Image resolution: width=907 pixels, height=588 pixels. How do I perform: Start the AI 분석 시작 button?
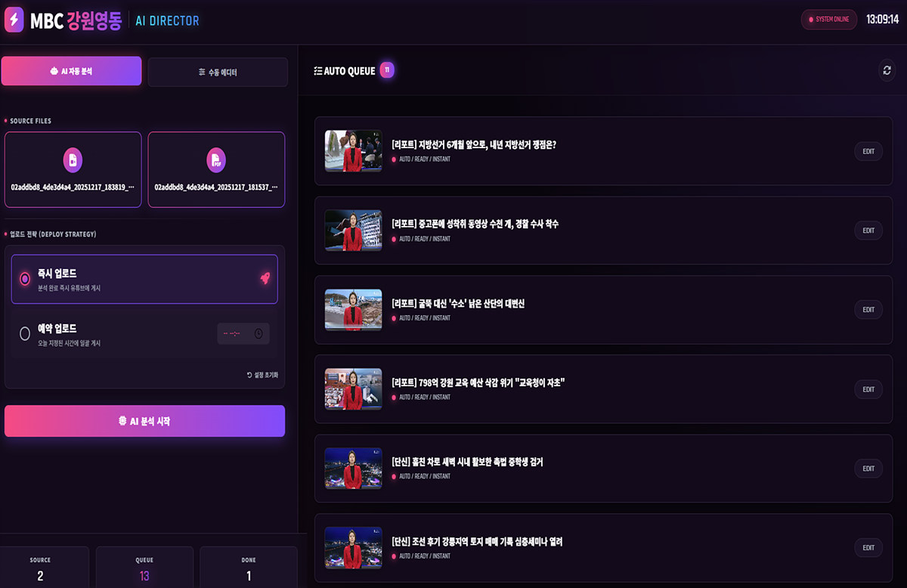coord(144,421)
